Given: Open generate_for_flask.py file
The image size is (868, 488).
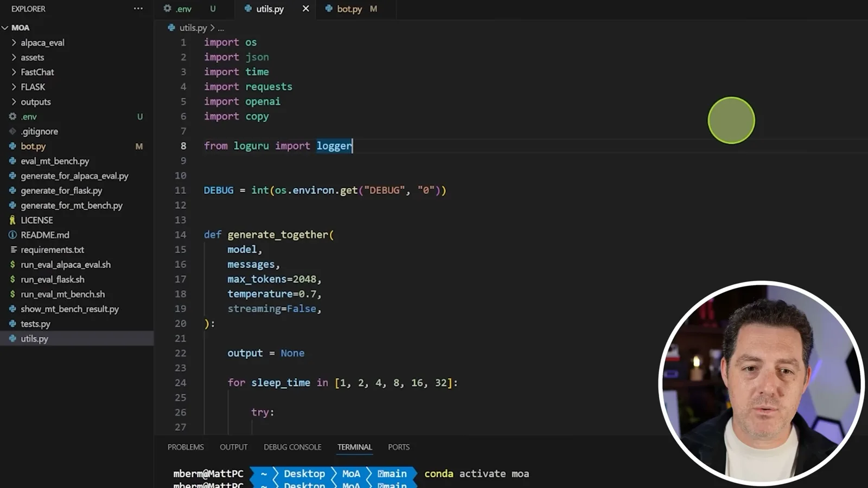Looking at the screenshot, I should pos(76,190).
